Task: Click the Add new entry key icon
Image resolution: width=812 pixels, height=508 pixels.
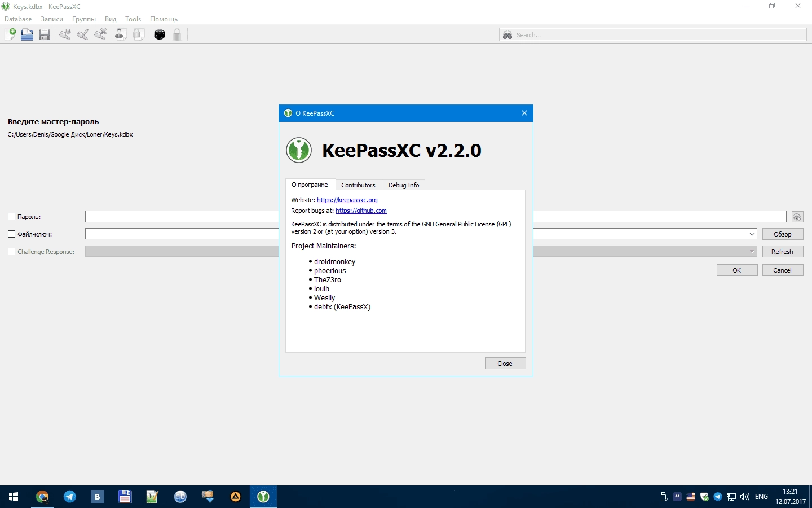Action: click(x=65, y=34)
